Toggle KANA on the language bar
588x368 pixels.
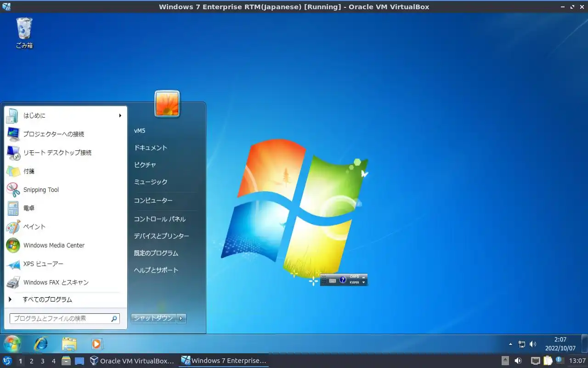[x=354, y=282]
